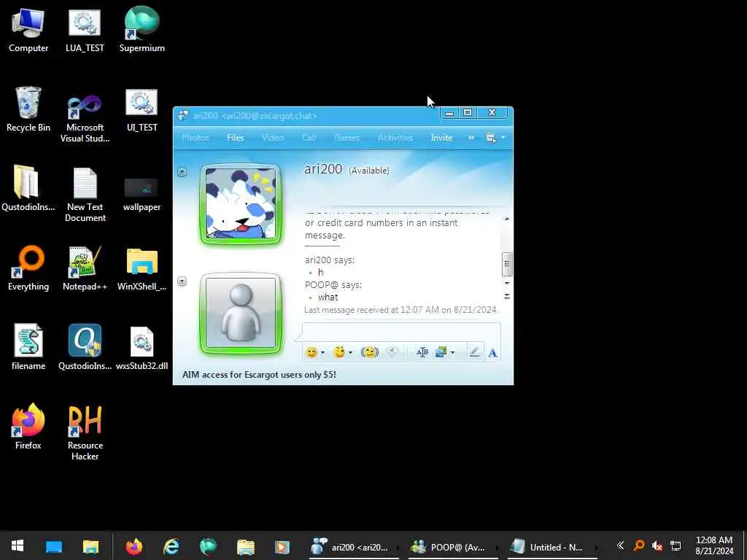Screen dimensions: 747x560
Task: Click the media player taskbar icon
Action: (282, 547)
